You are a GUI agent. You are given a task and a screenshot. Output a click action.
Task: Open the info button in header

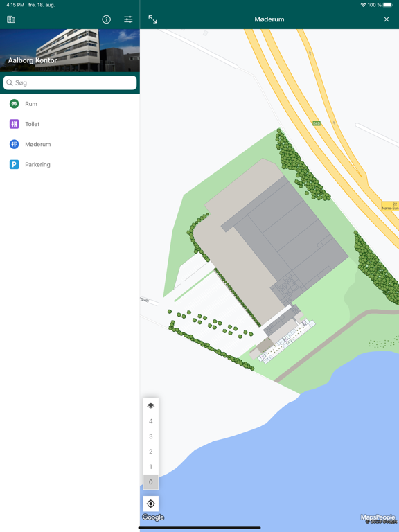(106, 19)
